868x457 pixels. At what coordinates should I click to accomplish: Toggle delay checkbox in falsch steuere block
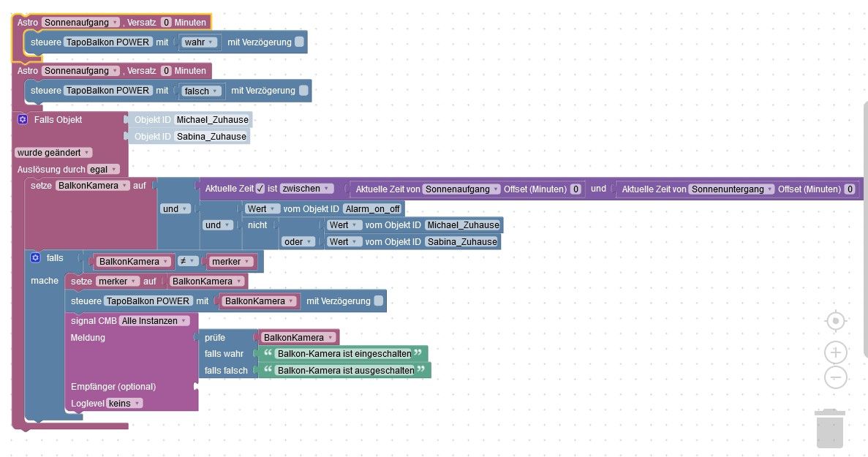303,90
